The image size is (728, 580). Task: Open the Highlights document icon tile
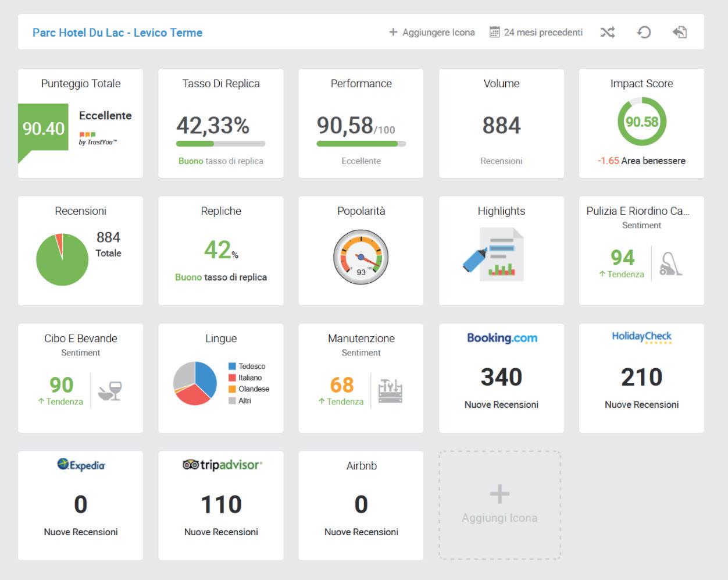tap(494, 254)
